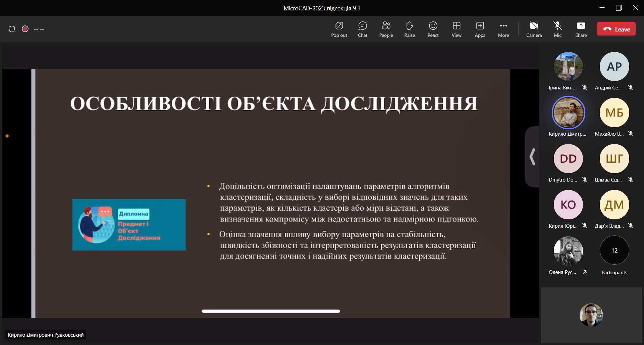Select Андрій Се... AP avatar
The width and height of the screenshot is (644, 345).
point(614,67)
